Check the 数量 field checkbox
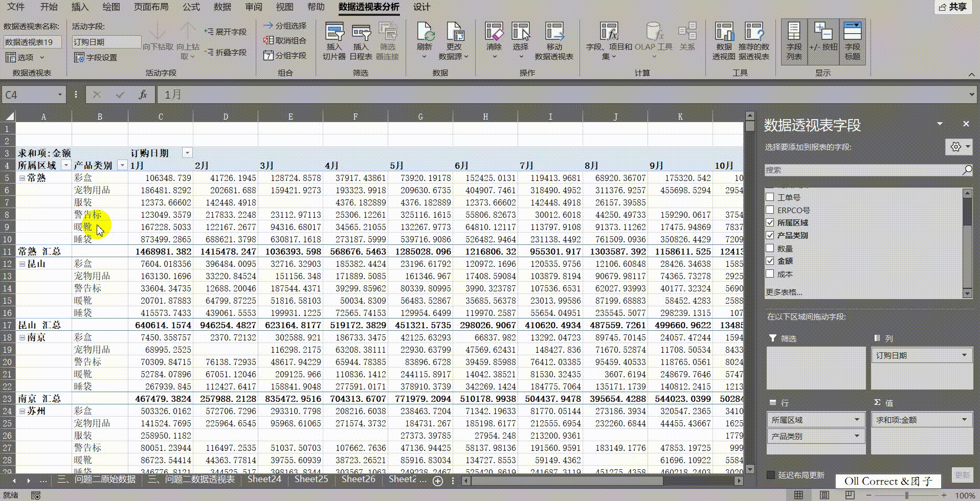Image resolution: width=980 pixels, height=501 pixels. tap(770, 248)
